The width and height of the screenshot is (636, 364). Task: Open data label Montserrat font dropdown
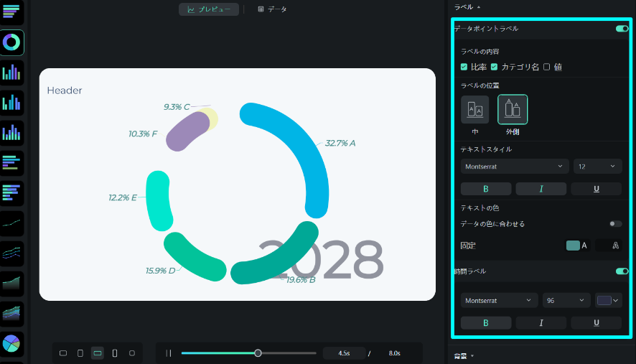[514, 167]
